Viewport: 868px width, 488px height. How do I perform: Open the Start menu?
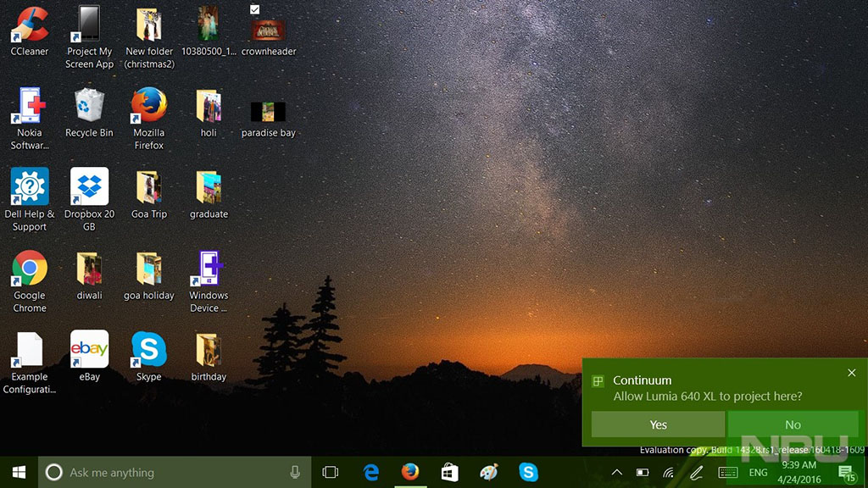click(x=17, y=472)
